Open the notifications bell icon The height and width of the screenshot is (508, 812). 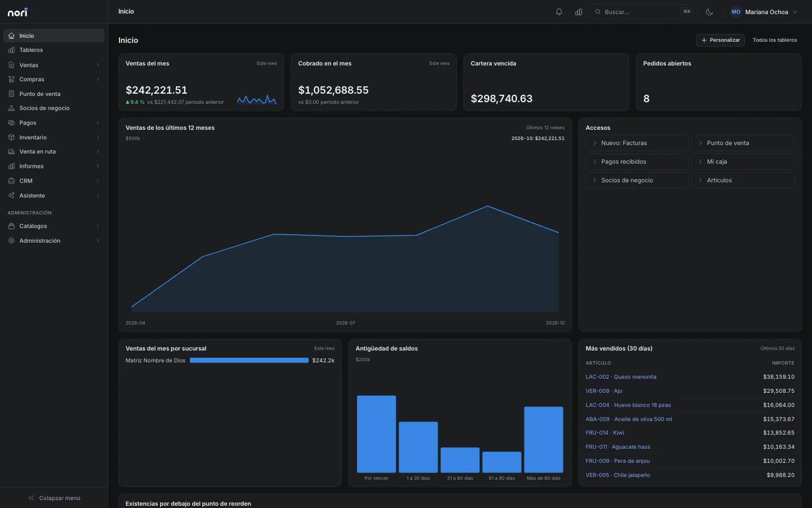(x=559, y=12)
